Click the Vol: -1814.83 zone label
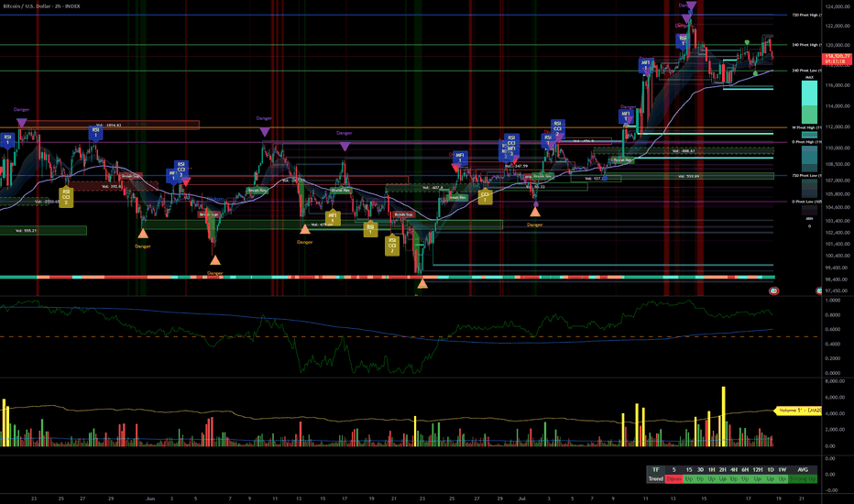 tap(108, 126)
